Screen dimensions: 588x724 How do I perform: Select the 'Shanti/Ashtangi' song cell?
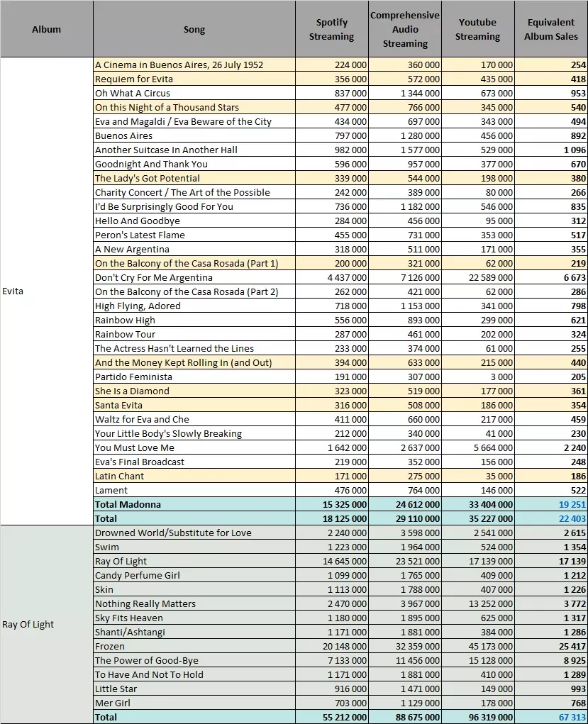pyautogui.click(x=194, y=633)
